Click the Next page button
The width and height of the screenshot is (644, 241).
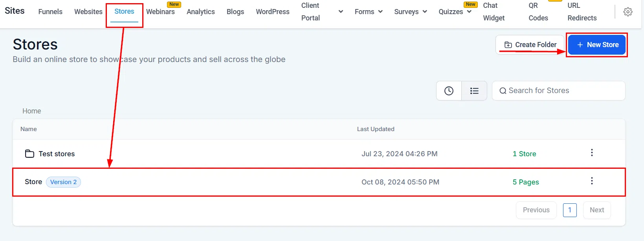click(x=597, y=210)
